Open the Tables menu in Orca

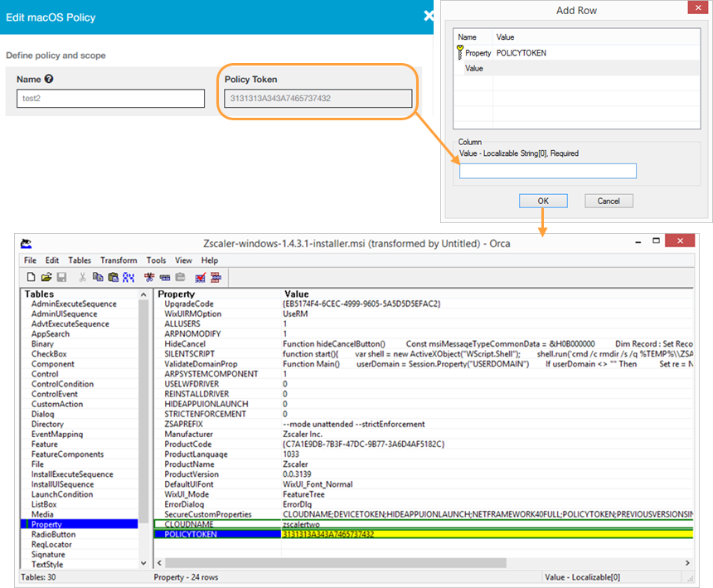coord(80,260)
